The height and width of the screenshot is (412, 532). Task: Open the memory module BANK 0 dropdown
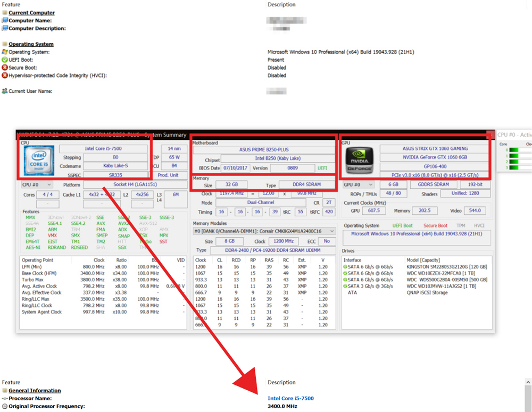[x=264, y=231]
